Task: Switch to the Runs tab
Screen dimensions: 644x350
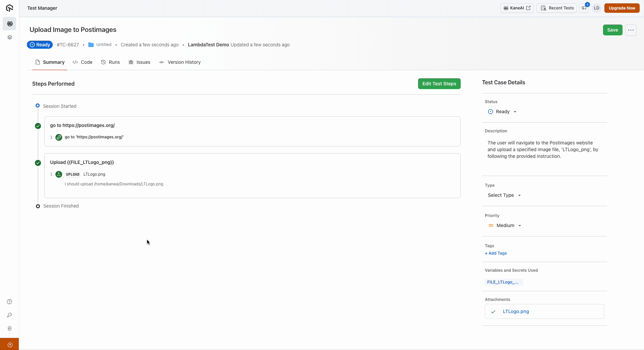Action: coord(110,62)
